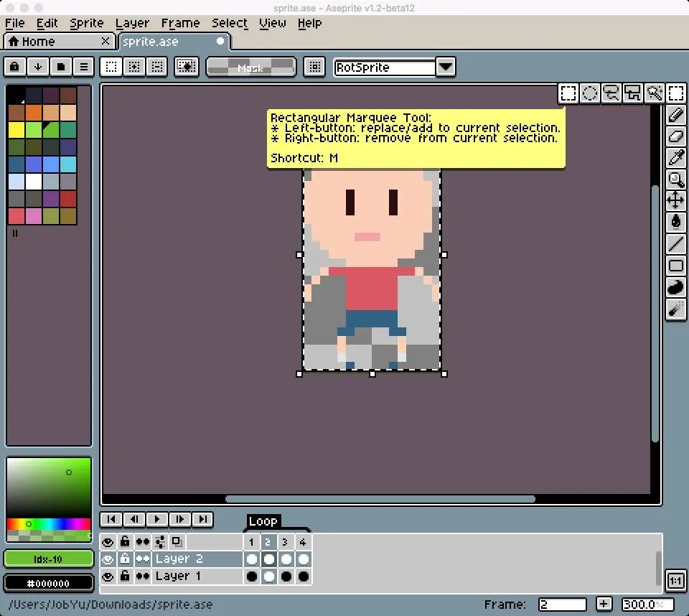Screen dimensions: 689x616
Task: Toggle all layers visibility eye in timeline header
Action: point(108,542)
